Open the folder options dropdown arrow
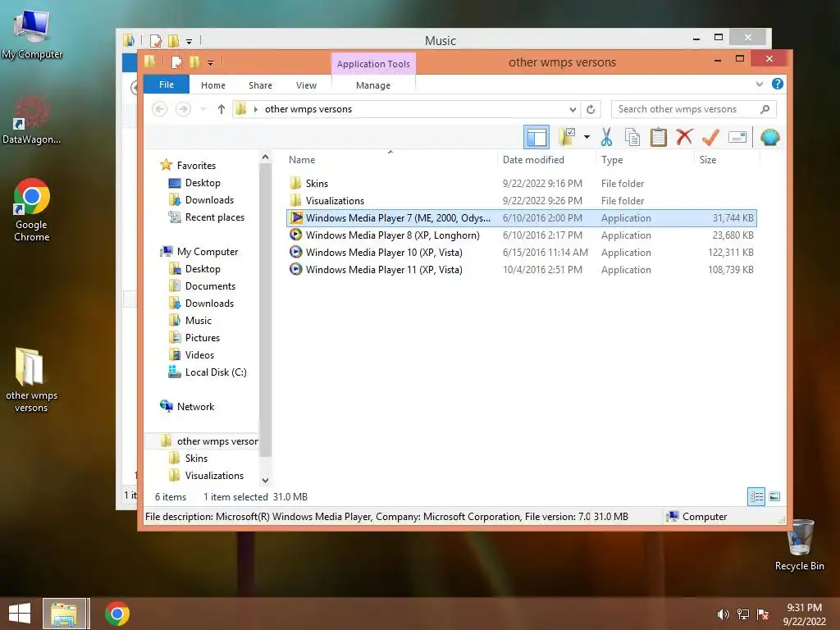The height and width of the screenshot is (630, 840). [x=587, y=137]
